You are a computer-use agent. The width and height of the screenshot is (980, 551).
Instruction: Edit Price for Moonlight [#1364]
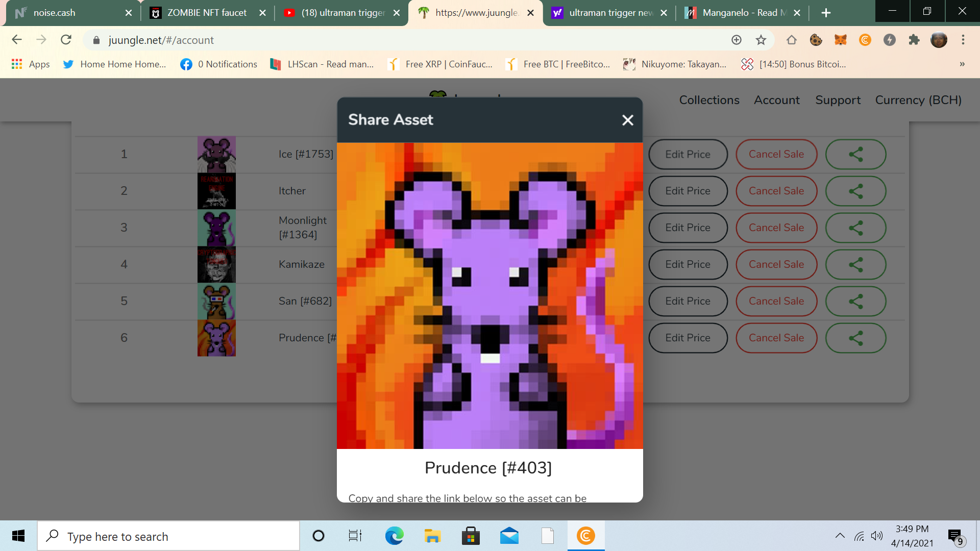[x=688, y=228]
